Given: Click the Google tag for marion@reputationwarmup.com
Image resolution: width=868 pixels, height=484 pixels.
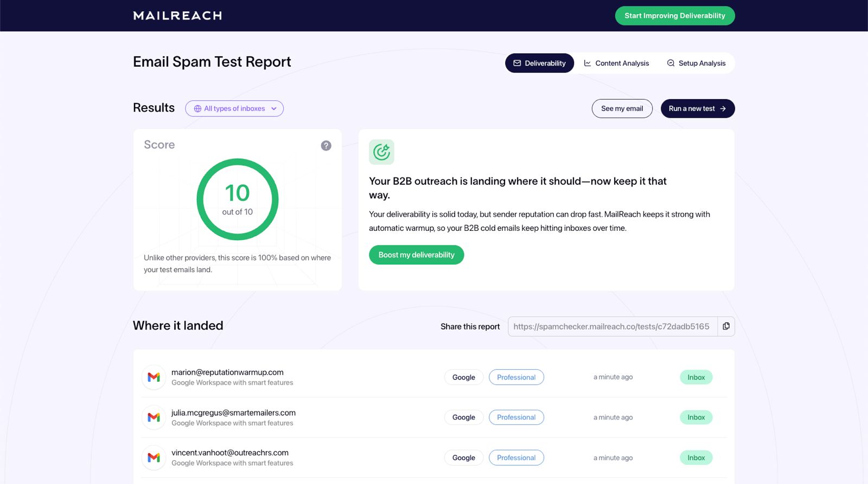Looking at the screenshot, I should (x=464, y=377).
